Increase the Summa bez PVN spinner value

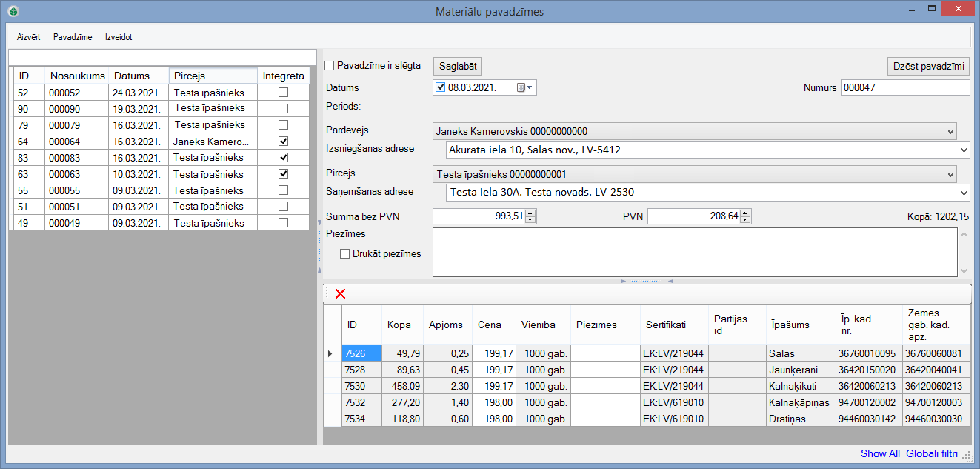pos(530,213)
